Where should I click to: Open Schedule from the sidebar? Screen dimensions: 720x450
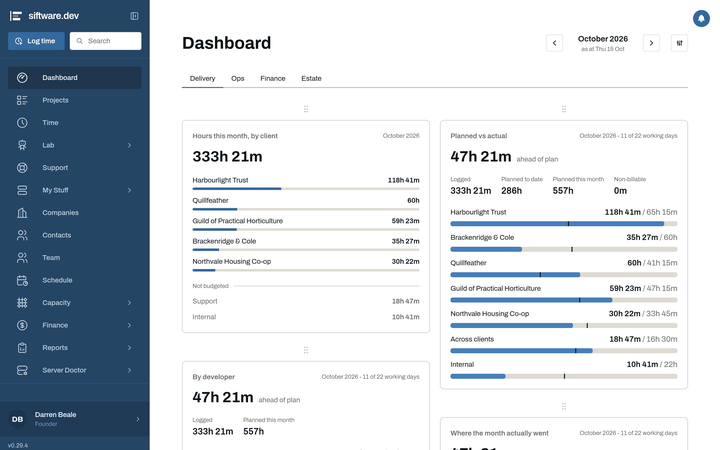coord(75,280)
